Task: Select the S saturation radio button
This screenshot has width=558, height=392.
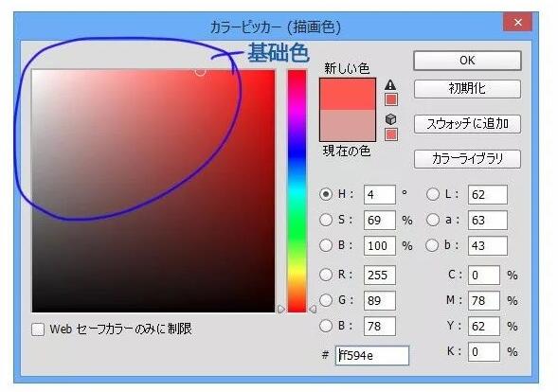Action: 326,220
